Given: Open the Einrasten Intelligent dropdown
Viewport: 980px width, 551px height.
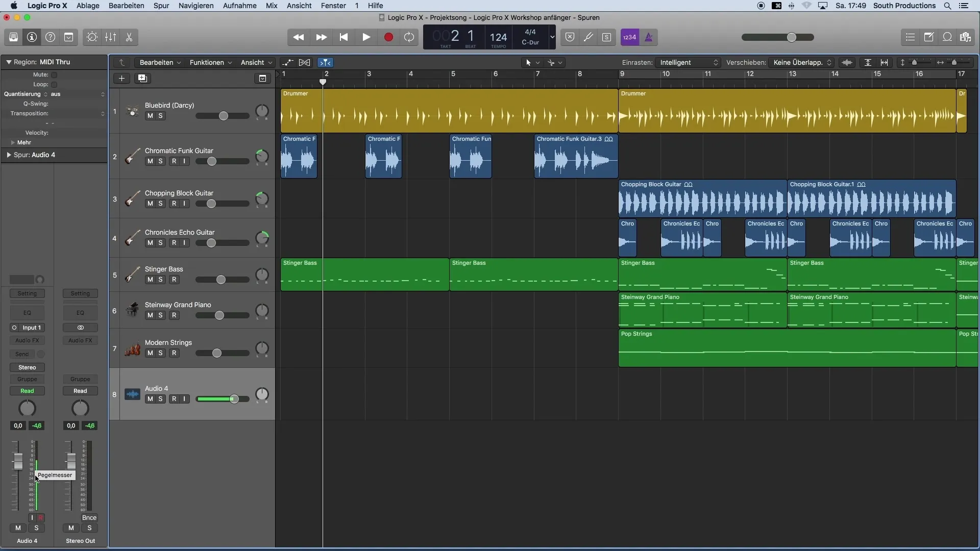Looking at the screenshot, I should [688, 63].
